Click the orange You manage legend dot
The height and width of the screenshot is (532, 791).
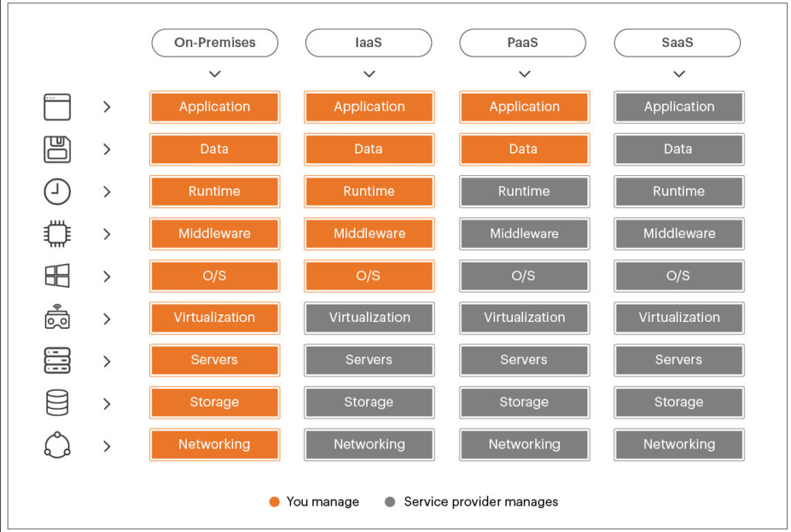274,502
